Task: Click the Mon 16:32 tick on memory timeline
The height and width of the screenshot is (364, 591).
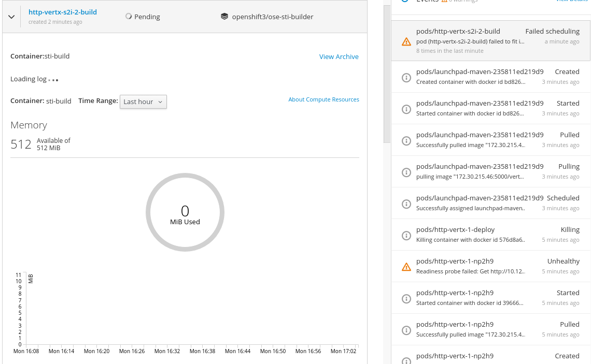Action: click(167, 351)
